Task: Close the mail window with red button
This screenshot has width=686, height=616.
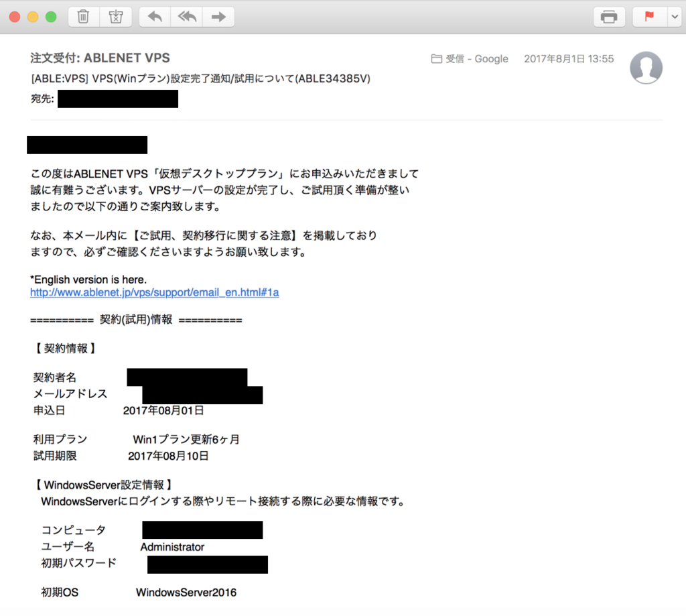Action: [15, 17]
